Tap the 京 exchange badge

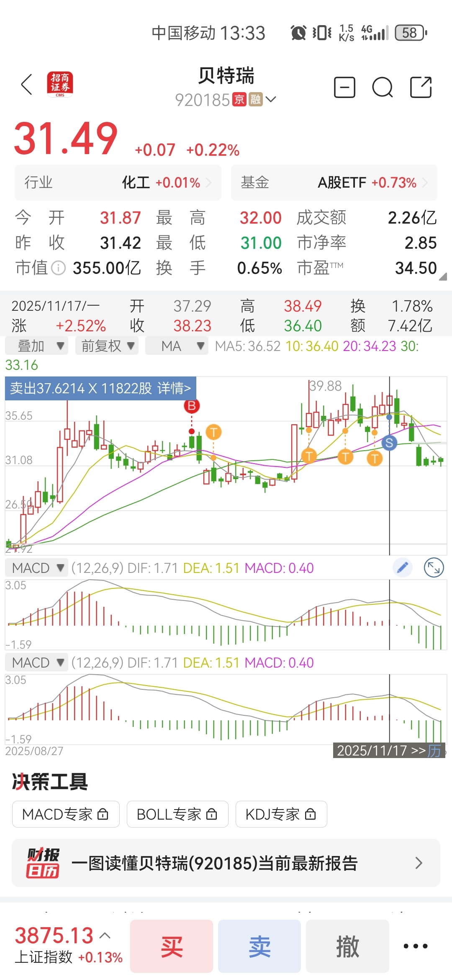click(x=239, y=99)
